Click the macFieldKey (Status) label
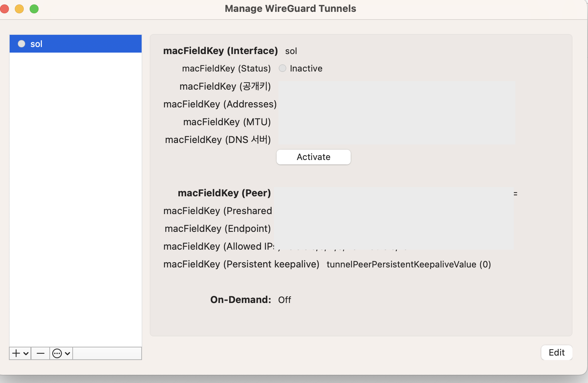The image size is (588, 383). click(x=227, y=69)
